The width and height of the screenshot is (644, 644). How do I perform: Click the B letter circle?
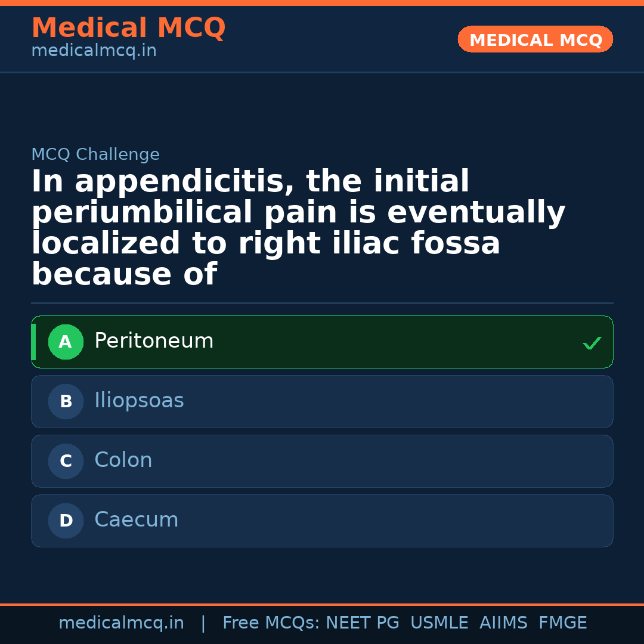click(x=66, y=402)
